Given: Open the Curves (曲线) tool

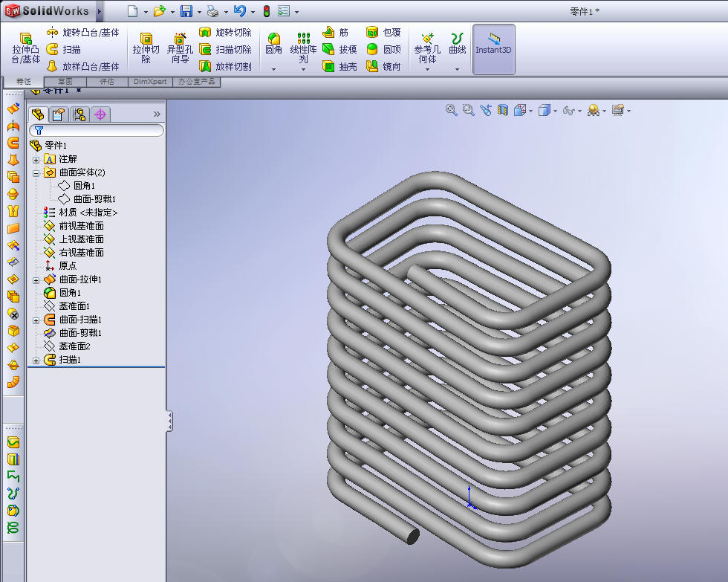Looking at the screenshot, I should (458, 43).
